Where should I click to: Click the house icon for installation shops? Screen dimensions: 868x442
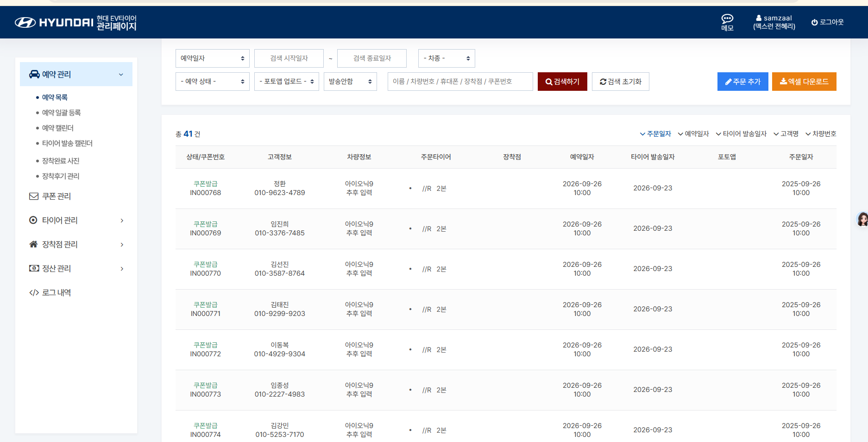[x=33, y=245]
